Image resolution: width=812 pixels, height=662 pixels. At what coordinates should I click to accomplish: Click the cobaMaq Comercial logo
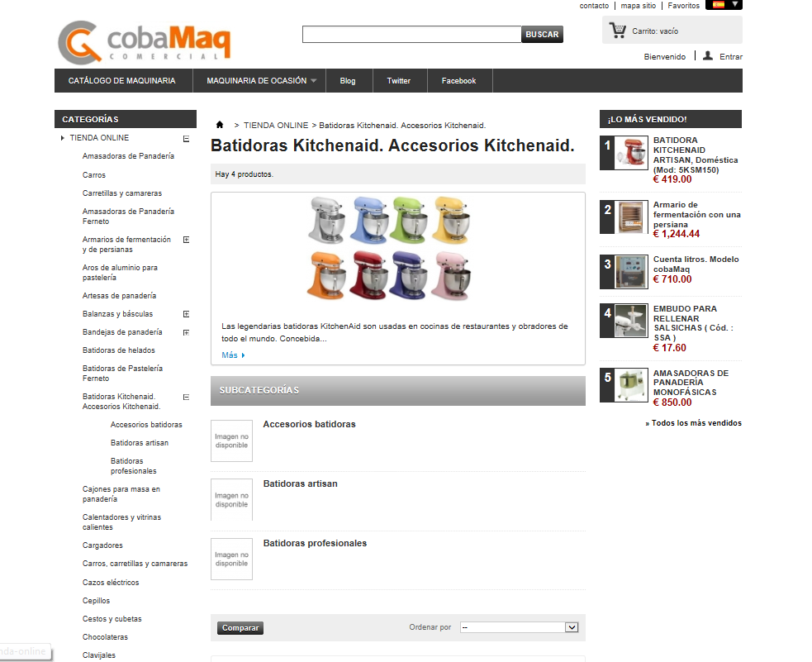pyautogui.click(x=144, y=42)
